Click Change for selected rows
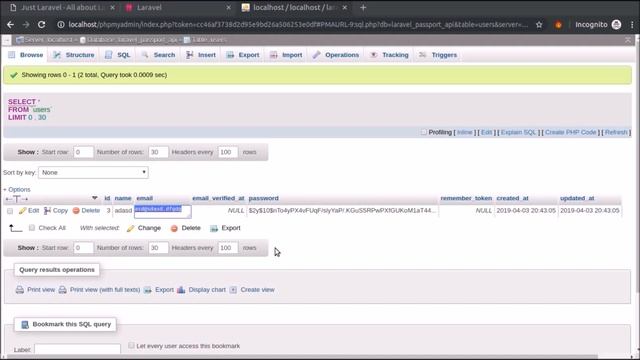This screenshot has width=640, height=360. point(144,228)
